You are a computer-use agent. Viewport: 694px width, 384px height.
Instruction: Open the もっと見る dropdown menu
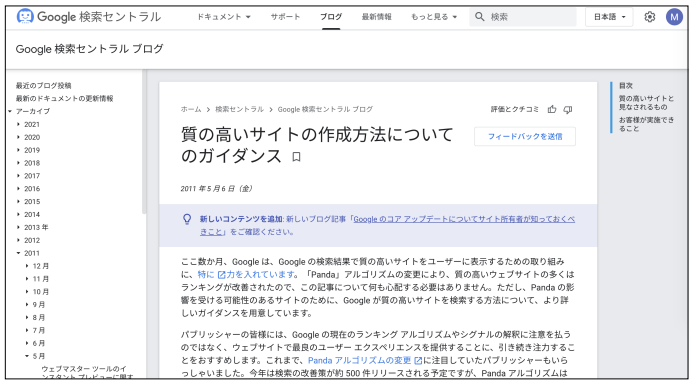coord(434,17)
